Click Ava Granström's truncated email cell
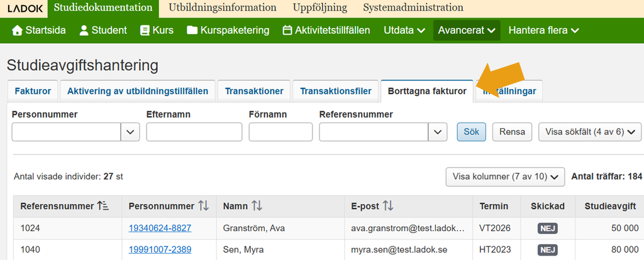The image size is (644, 260). (408, 228)
